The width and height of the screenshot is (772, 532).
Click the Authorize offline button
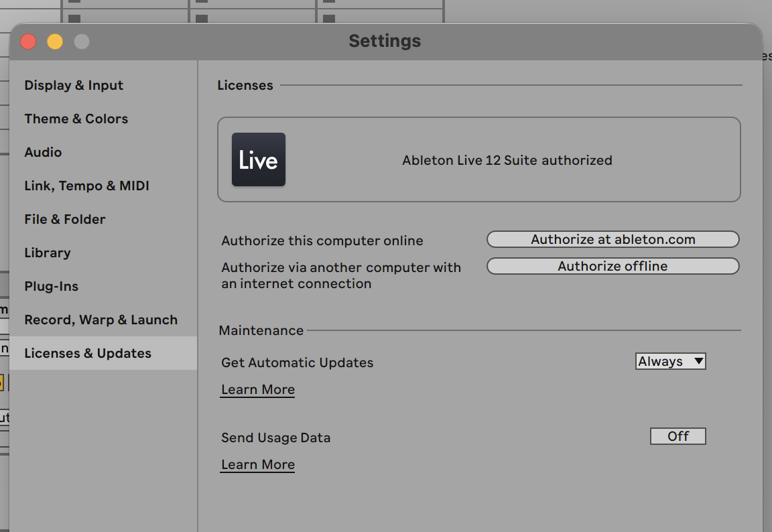coord(613,266)
